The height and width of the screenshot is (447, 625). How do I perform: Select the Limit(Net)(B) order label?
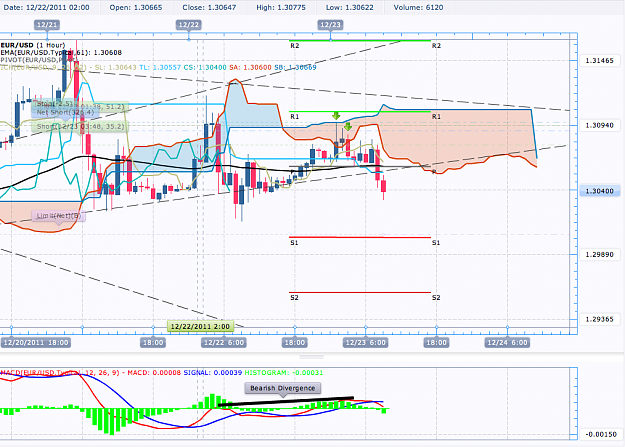(59, 216)
